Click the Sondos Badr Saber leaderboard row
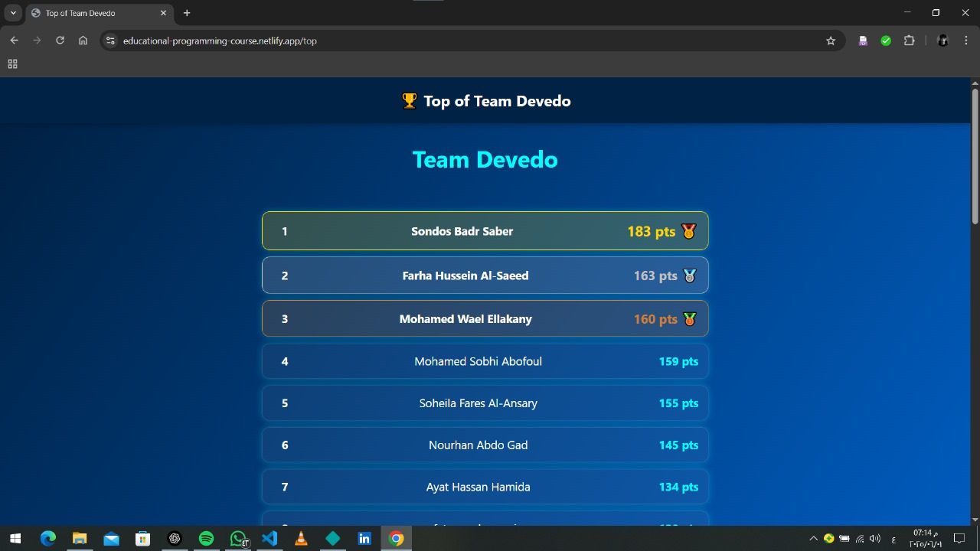Viewport: 980px width, 551px height. point(485,231)
